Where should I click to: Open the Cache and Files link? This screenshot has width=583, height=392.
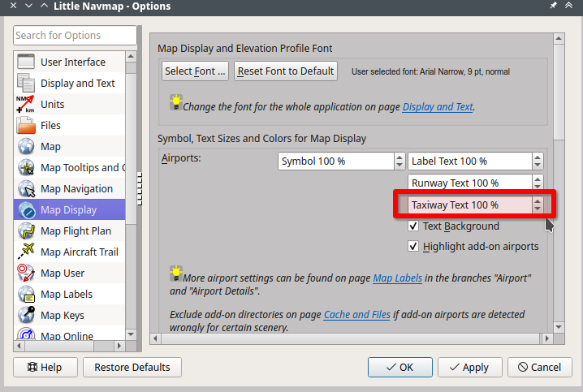(x=357, y=315)
